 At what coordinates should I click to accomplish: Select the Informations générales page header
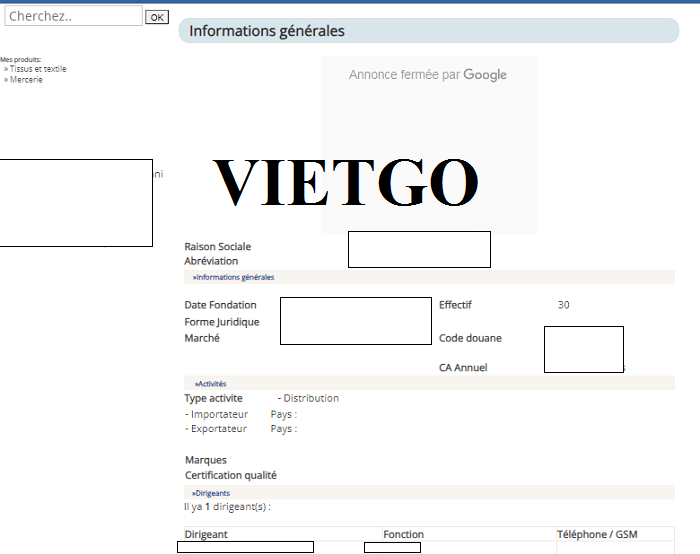pyautogui.click(x=267, y=31)
